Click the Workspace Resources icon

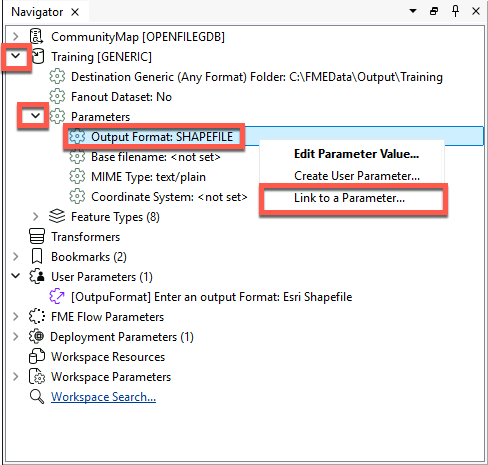click(x=37, y=356)
